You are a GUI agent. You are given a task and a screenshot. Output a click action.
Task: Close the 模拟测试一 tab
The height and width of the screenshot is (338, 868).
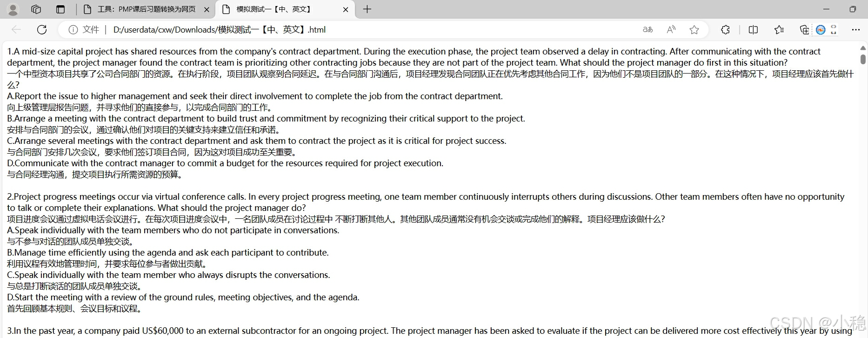pos(346,9)
